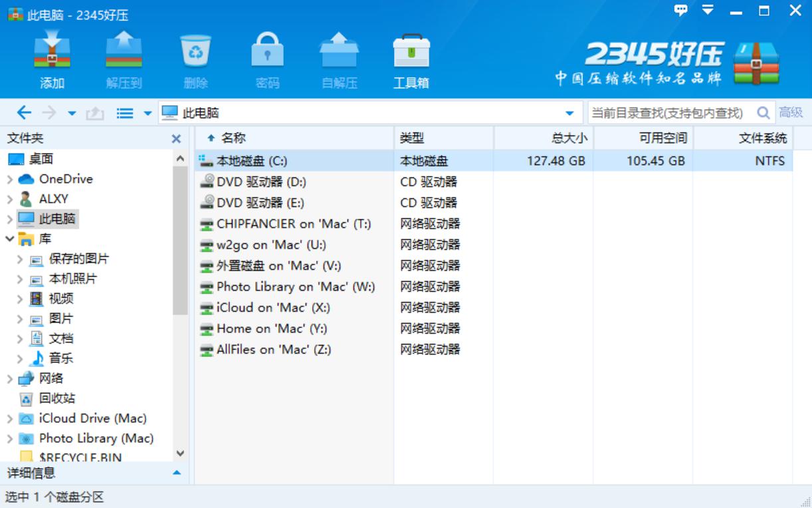Click the list view mode icon
The image size is (812, 508).
pos(125,113)
